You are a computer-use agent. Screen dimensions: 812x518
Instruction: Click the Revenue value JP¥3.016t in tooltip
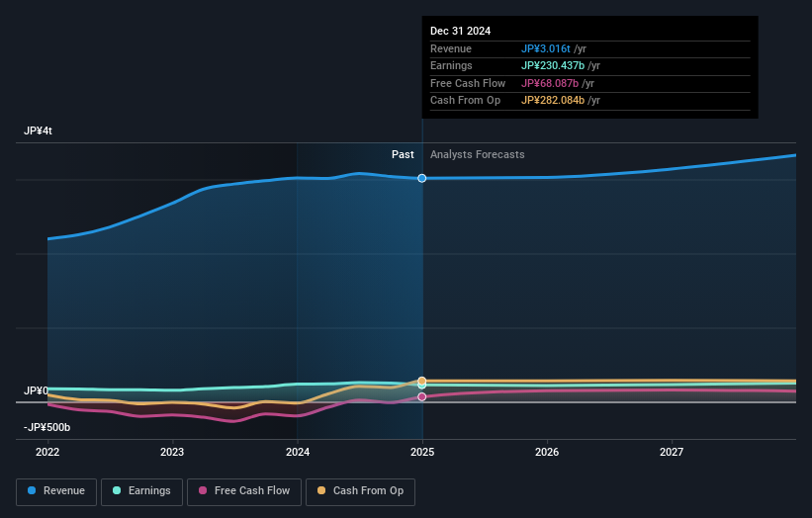(x=546, y=49)
